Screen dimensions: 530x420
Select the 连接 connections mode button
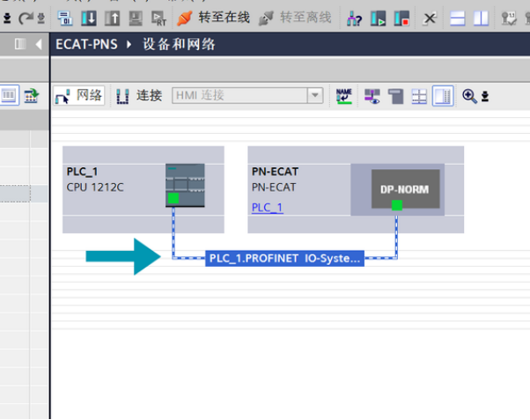point(139,96)
